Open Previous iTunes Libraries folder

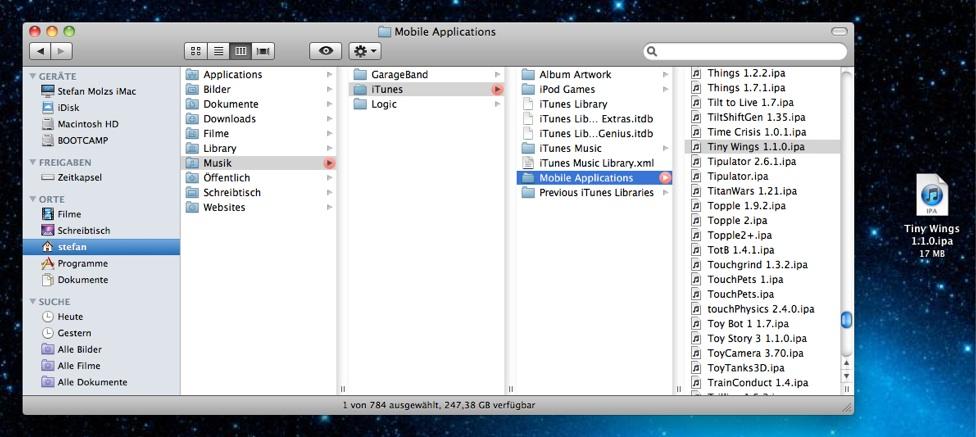594,192
